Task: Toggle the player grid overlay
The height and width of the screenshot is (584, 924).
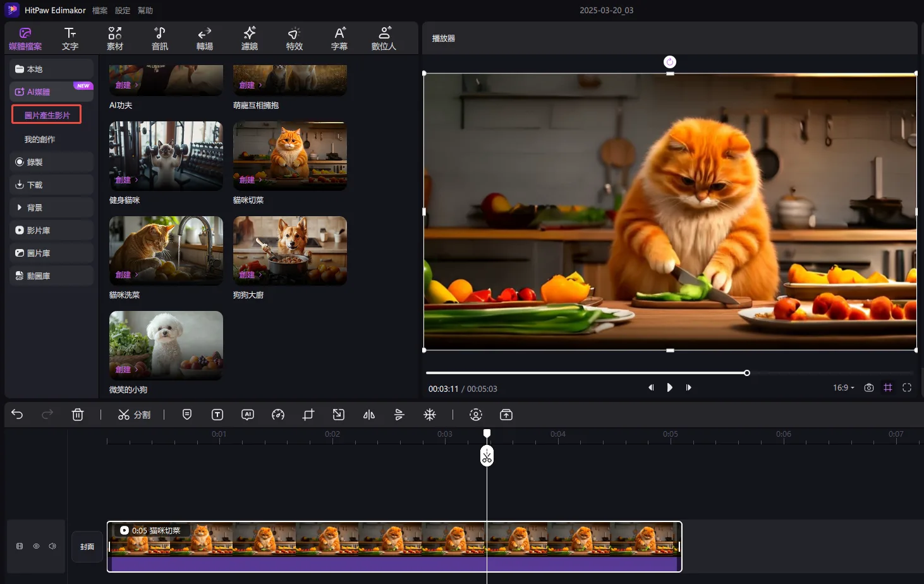Action: coord(888,387)
